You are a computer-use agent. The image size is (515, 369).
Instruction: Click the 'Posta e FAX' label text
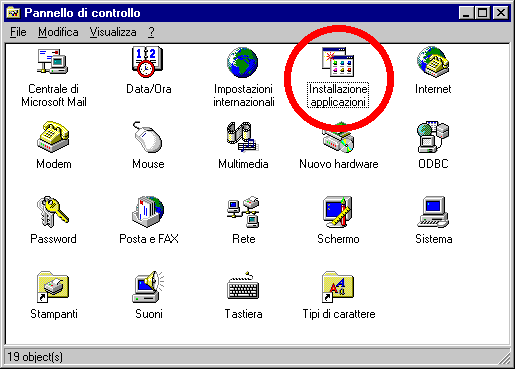[x=149, y=239]
